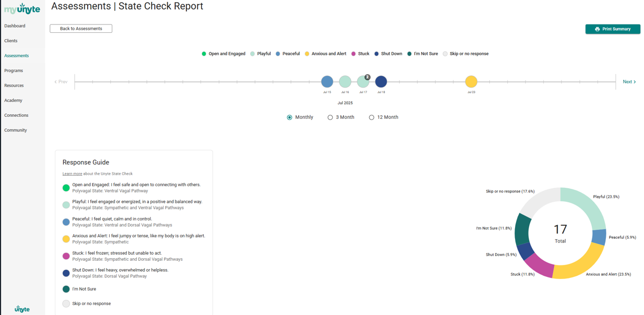Click the yellow Anxious and Alert legend dot
Image resolution: width=644 pixels, height=315 pixels.
coord(307,54)
